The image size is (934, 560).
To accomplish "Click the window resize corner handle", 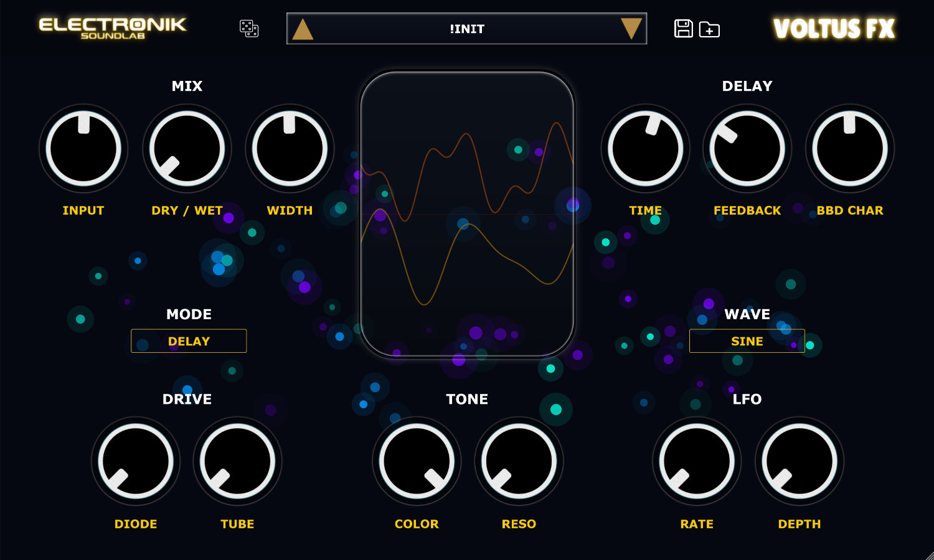I will (929, 555).
